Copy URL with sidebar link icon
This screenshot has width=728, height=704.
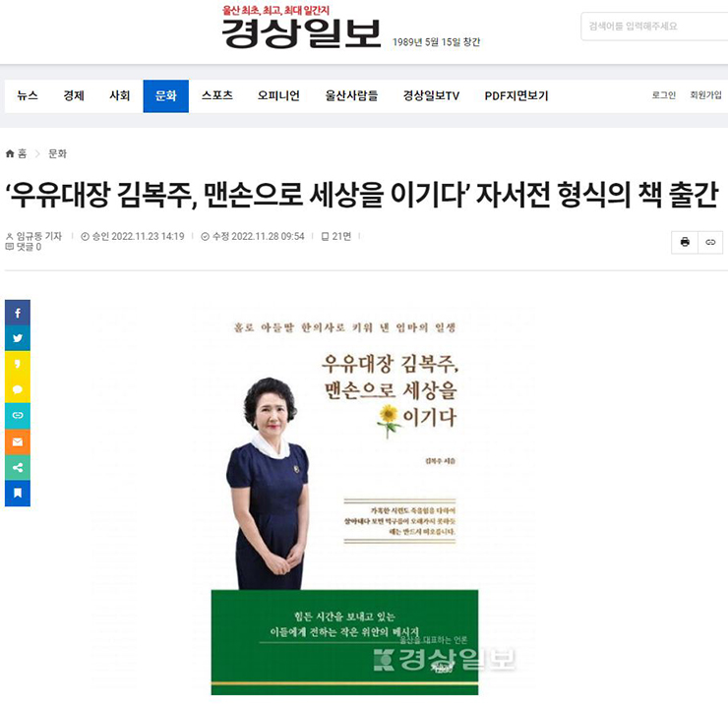tap(18, 415)
